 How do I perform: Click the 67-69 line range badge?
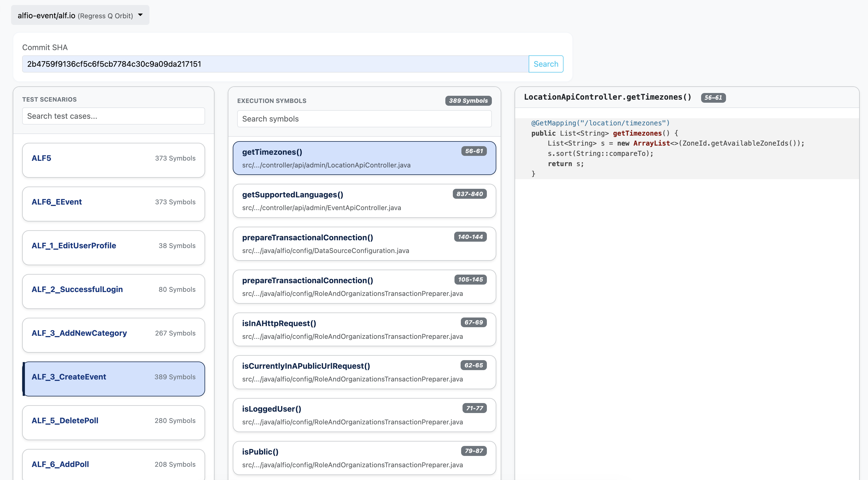tap(473, 322)
